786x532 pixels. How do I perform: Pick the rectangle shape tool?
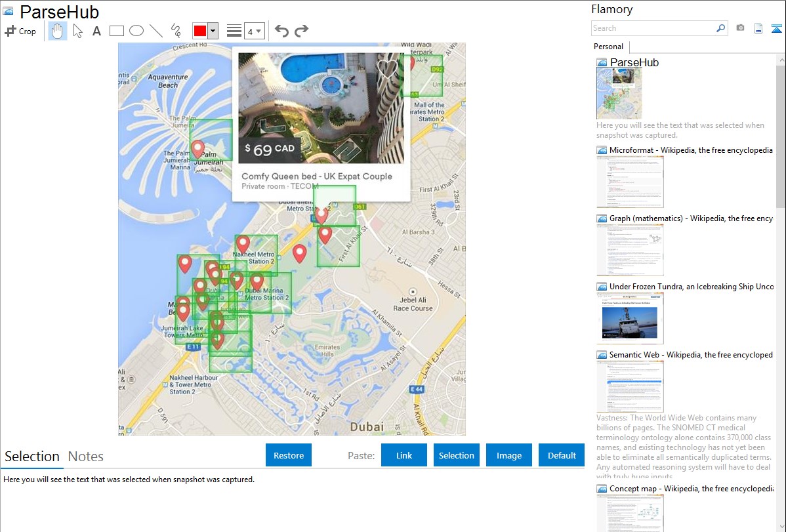[x=117, y=31]
